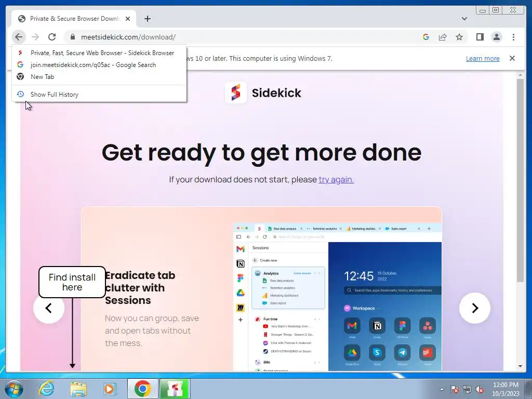Select Show Full History
532x399 pixels.
coord(99,95)
